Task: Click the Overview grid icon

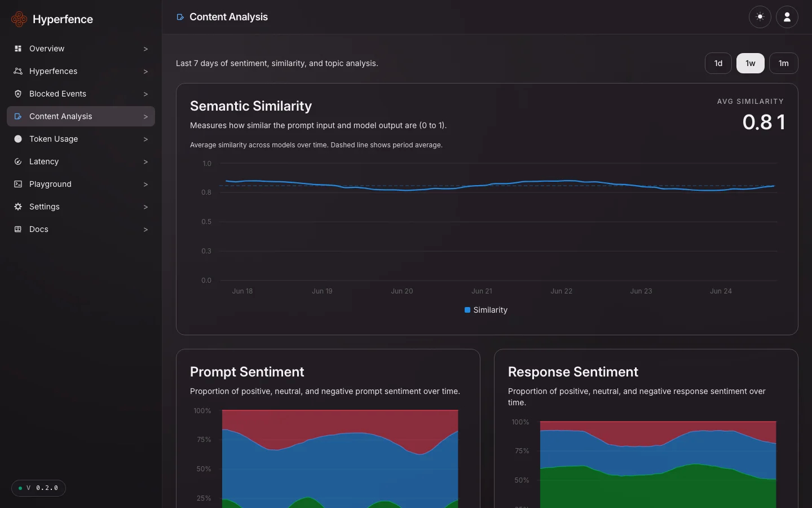Action: point(18,49)
